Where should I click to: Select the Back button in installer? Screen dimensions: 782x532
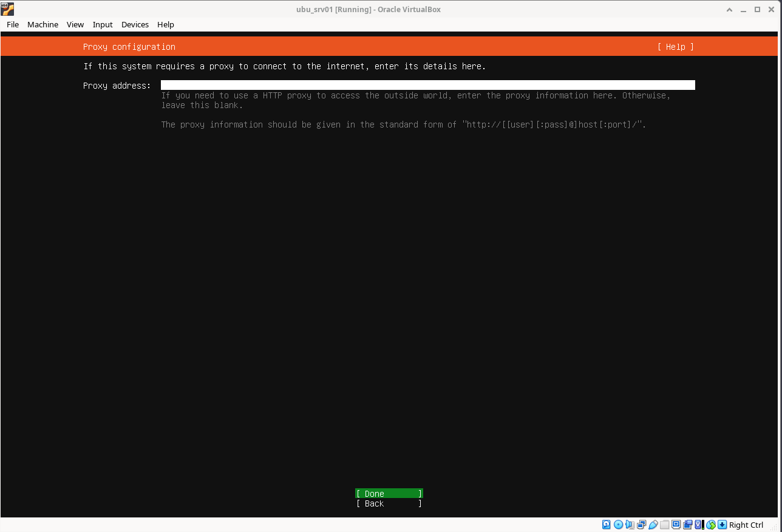click(x=389, y=503)
